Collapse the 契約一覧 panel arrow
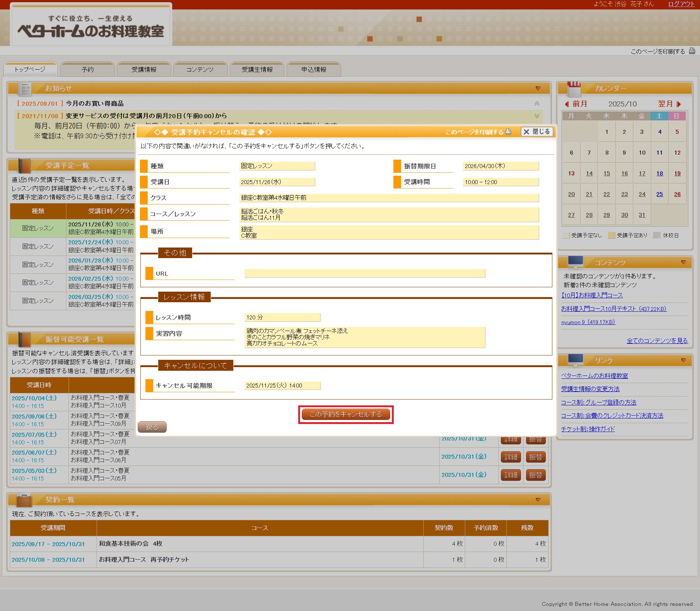Viewport: 700px width, 611px height. (x=538, y=500)
